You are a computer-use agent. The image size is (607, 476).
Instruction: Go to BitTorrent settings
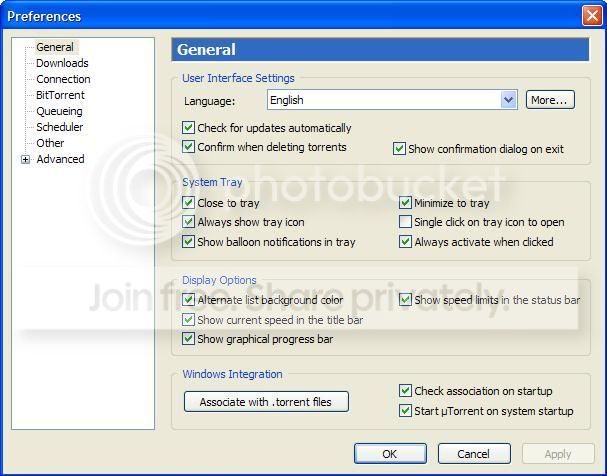click(x=60, y=95)
